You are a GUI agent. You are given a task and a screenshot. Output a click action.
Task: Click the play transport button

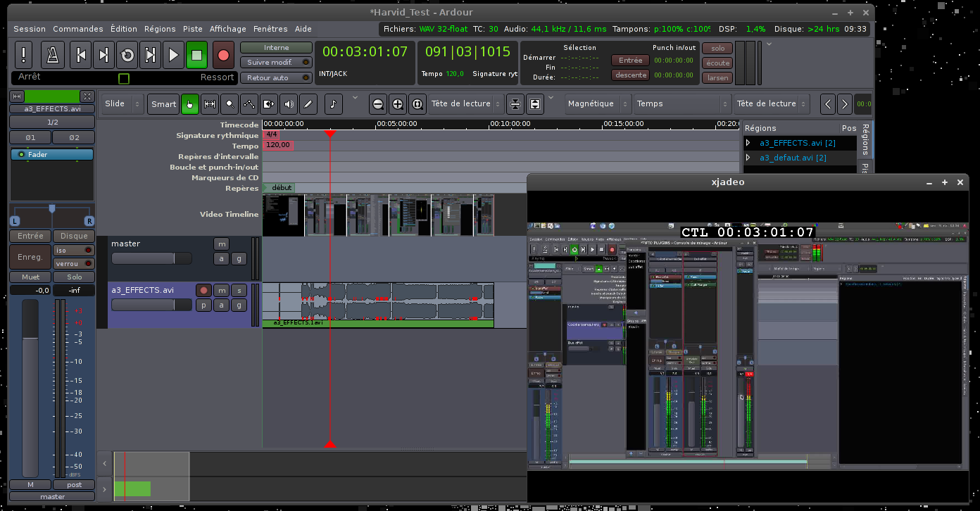pos(173,55)
